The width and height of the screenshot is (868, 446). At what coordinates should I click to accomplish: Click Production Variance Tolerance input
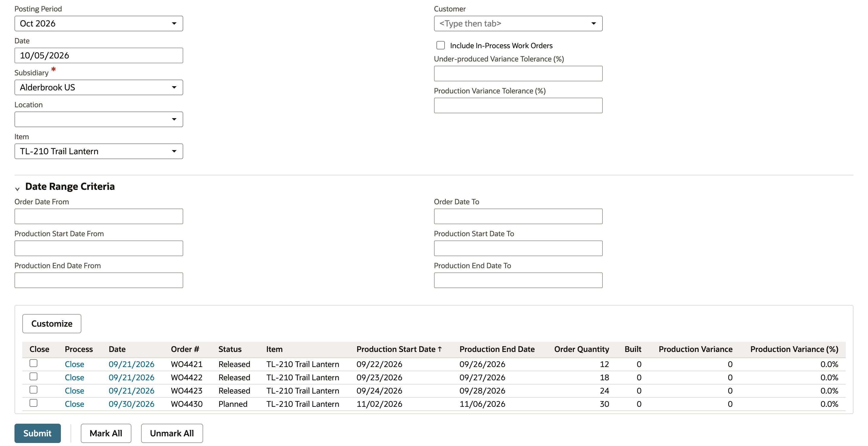coord(518,106)
